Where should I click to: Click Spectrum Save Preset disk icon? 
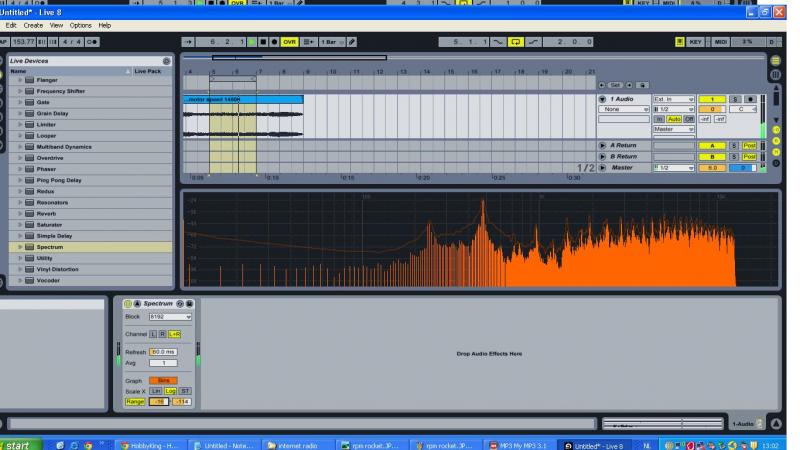coord(189,304)
